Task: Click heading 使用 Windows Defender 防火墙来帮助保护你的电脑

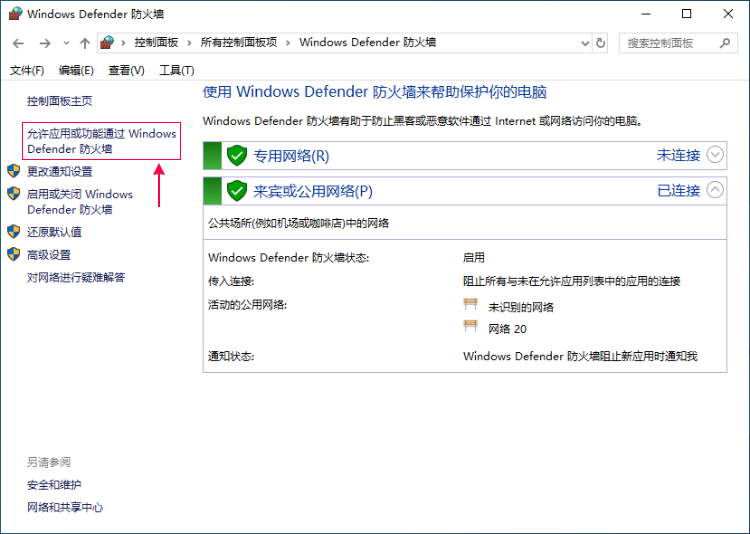Action: point(375,91)
